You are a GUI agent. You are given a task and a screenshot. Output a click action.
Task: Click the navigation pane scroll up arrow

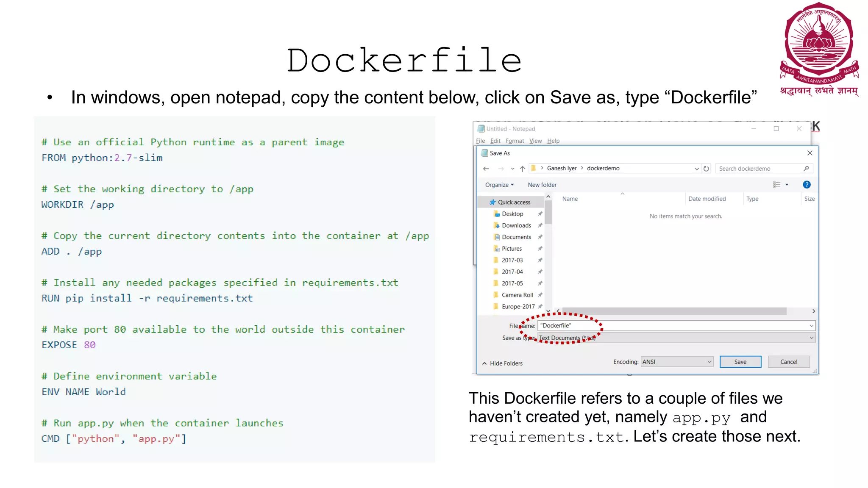pos(548,197)
